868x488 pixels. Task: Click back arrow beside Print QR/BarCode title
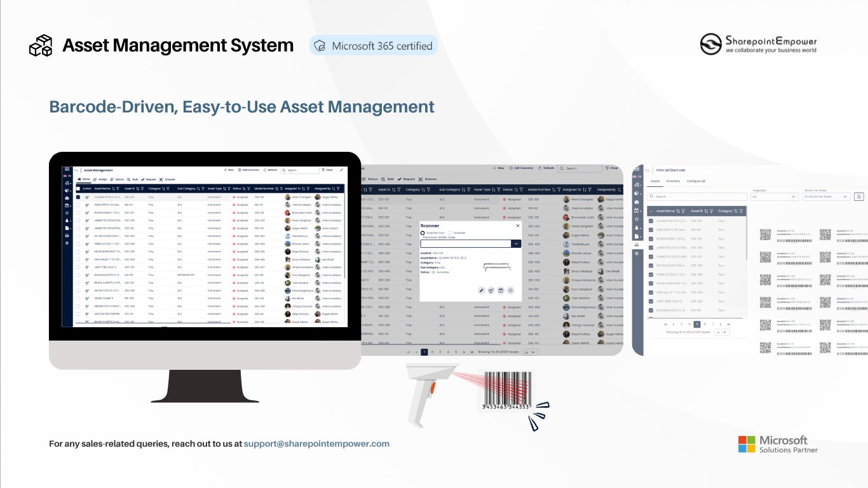tap(648, 170)
